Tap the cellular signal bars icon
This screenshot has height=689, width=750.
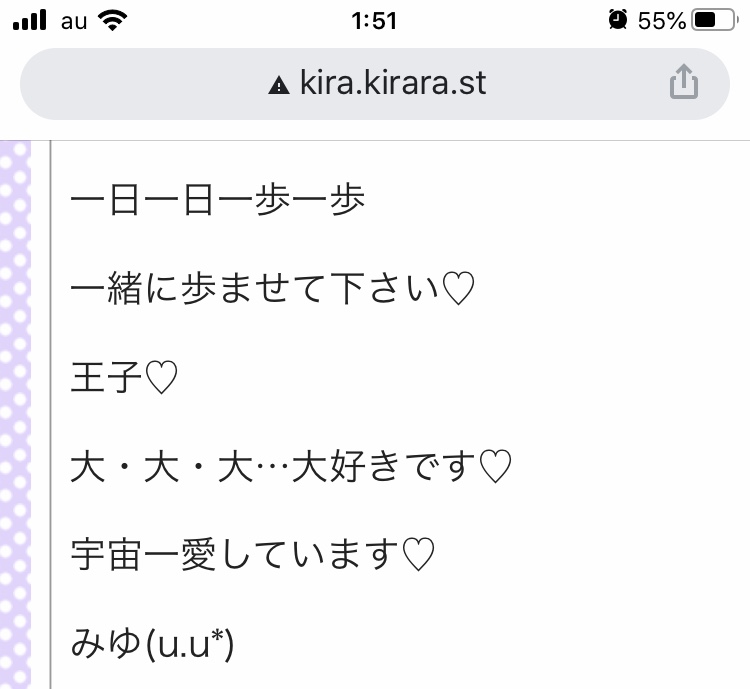[32, 20]
